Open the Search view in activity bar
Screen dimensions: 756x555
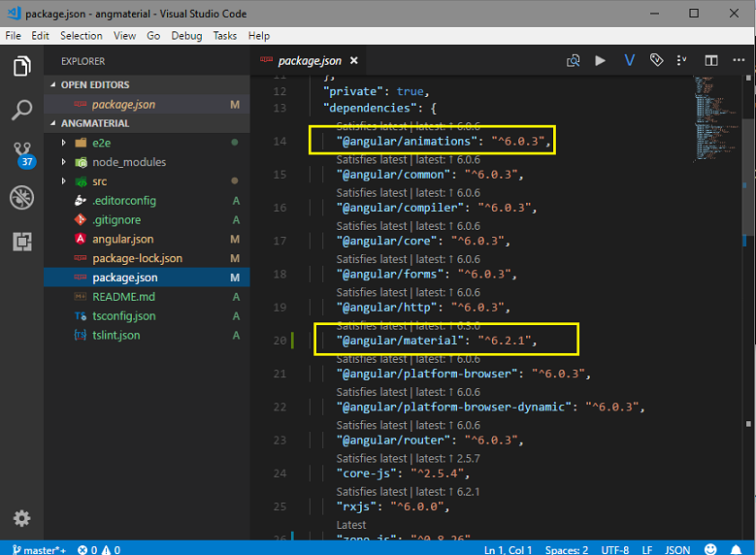click(21, 110)
